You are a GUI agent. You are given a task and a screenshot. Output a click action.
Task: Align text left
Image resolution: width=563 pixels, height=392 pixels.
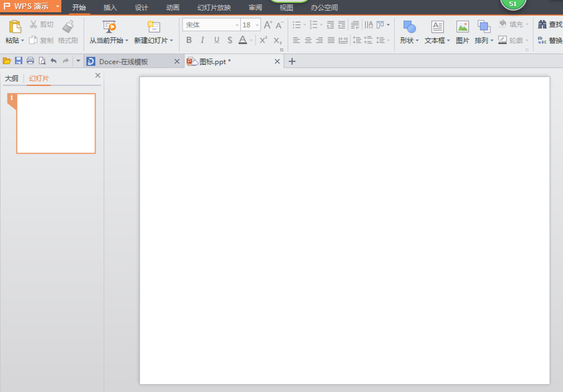[x=296, y=40]
